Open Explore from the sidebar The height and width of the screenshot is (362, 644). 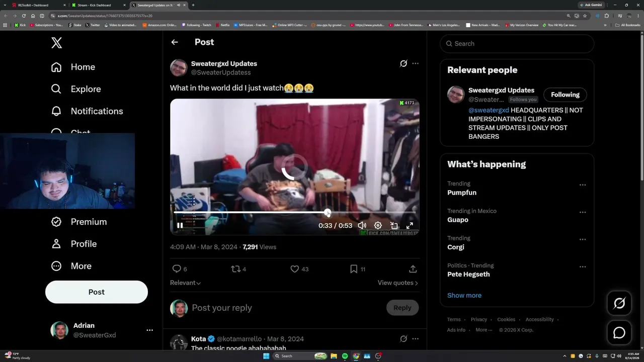tap(76, 89)
